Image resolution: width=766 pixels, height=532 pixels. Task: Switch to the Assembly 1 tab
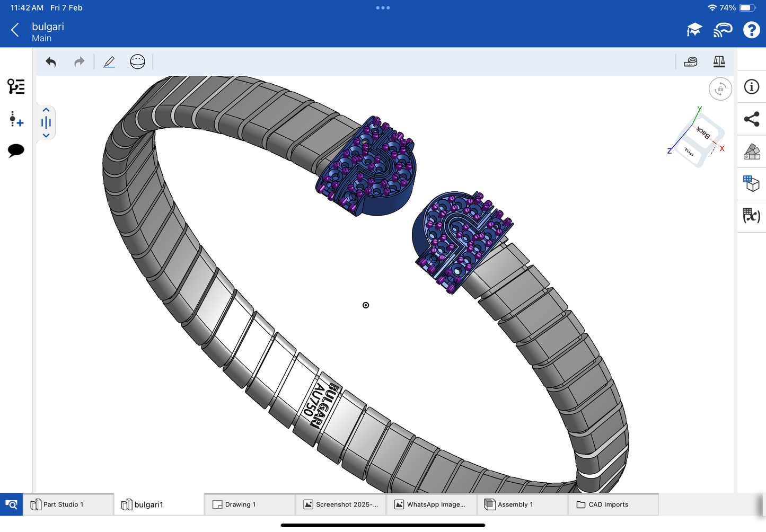522,504
